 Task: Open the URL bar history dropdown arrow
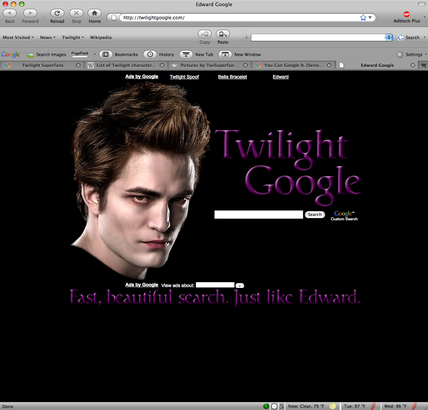click(x=370, y=17)
